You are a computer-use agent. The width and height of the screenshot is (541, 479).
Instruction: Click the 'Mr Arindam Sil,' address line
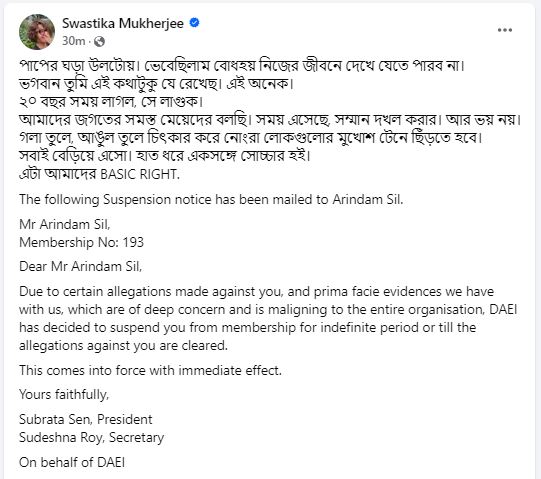(65, 224)
